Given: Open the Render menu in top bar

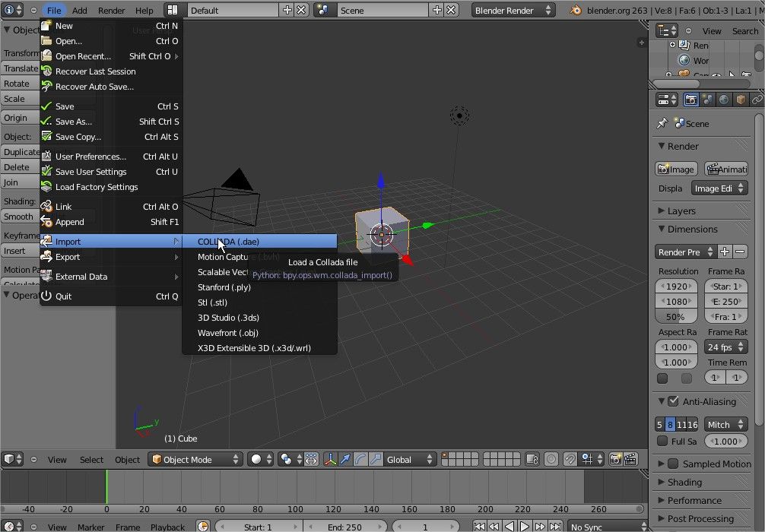Looking at the screenshot, I should [x=111, y=10].
